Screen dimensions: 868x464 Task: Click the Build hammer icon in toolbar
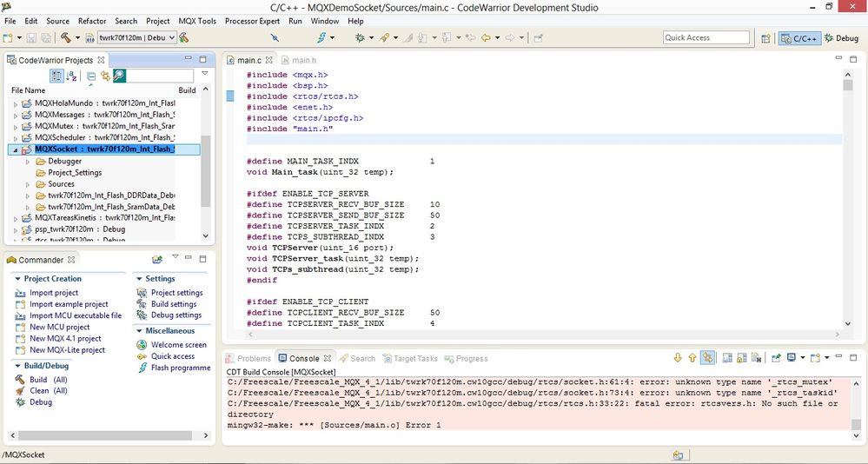[x=65, y=38]
